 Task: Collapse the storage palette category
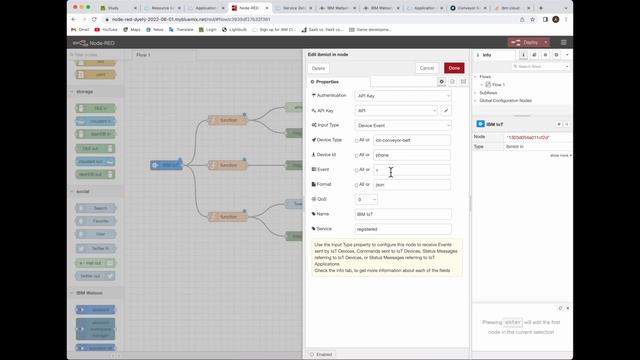tap(84, 92)
